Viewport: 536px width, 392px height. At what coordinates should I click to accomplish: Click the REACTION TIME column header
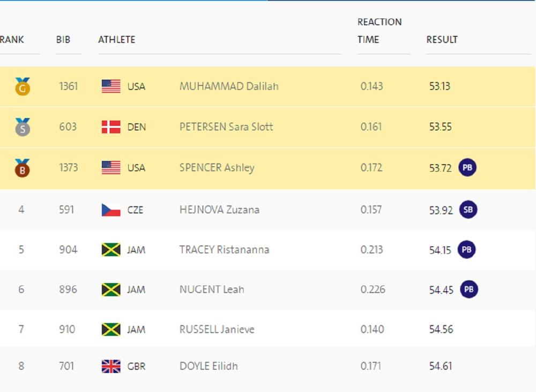tap(379, 31)
